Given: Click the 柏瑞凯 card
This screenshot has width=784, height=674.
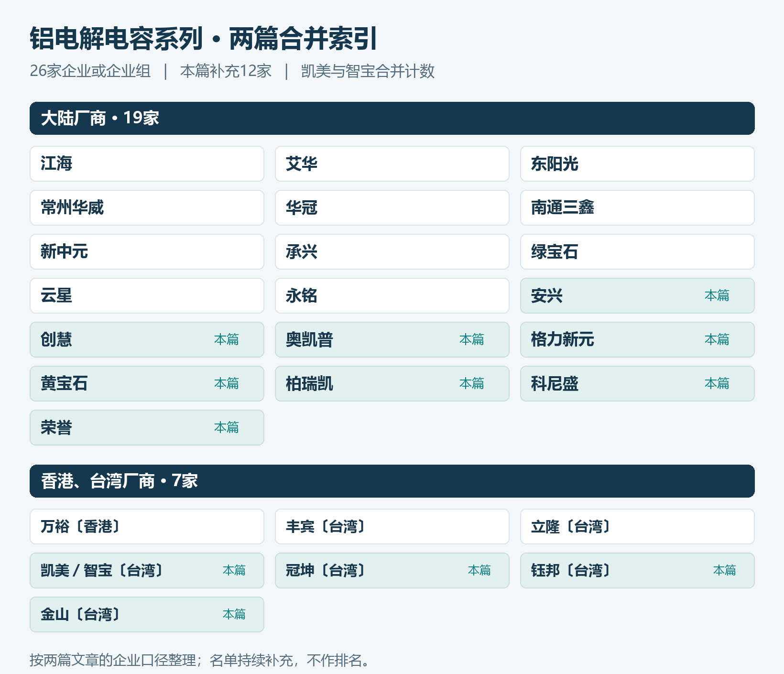Looking at the screenshot, I should 392,383.
